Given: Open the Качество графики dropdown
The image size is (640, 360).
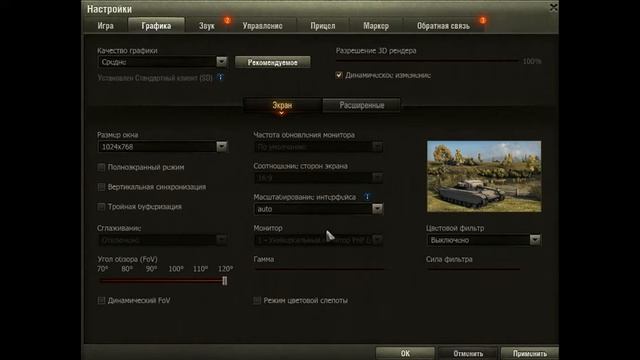Looking at the screenshot, I should [162, 62].
